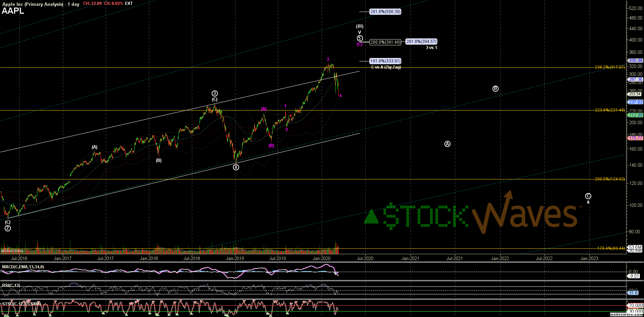Select the STSC(C,12,3,5,SMA) study label
This screenshot has width=644, height=317.
(x=22, y=304)
